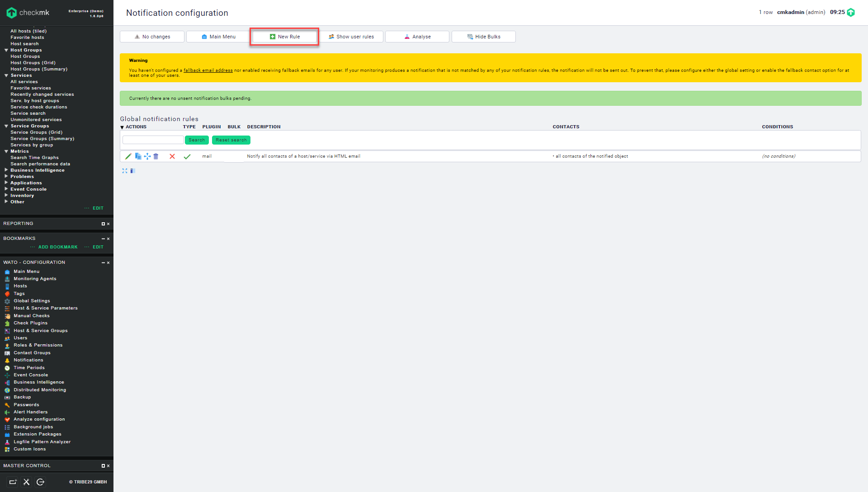Click the logout icon in sidebar footer
868x492 pixels.
[40, 482]
